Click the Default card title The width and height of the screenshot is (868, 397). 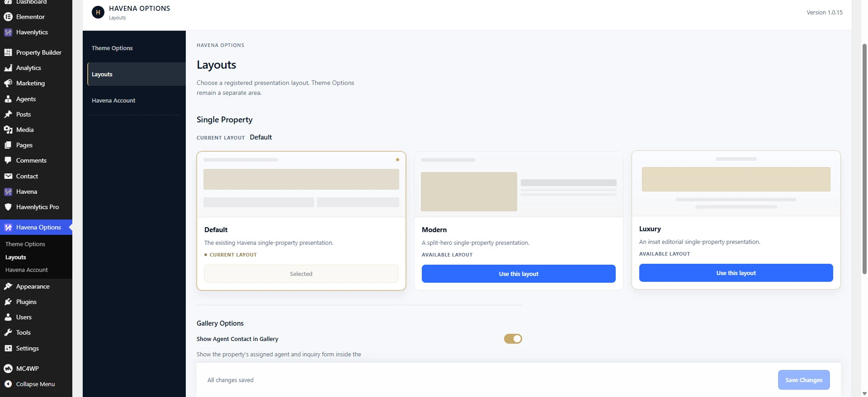pos(216,230)
